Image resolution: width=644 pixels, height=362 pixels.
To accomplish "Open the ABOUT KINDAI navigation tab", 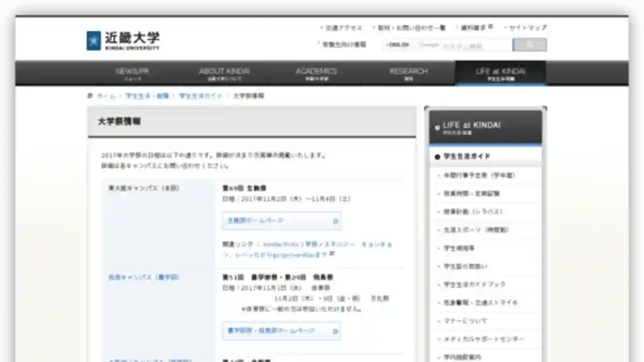I will coord(224,73).
